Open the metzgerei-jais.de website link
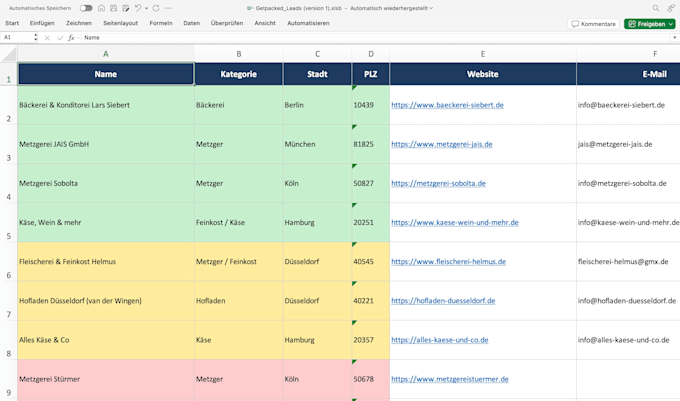The height and width of the screenshot is (401, 680). [441, 144]
